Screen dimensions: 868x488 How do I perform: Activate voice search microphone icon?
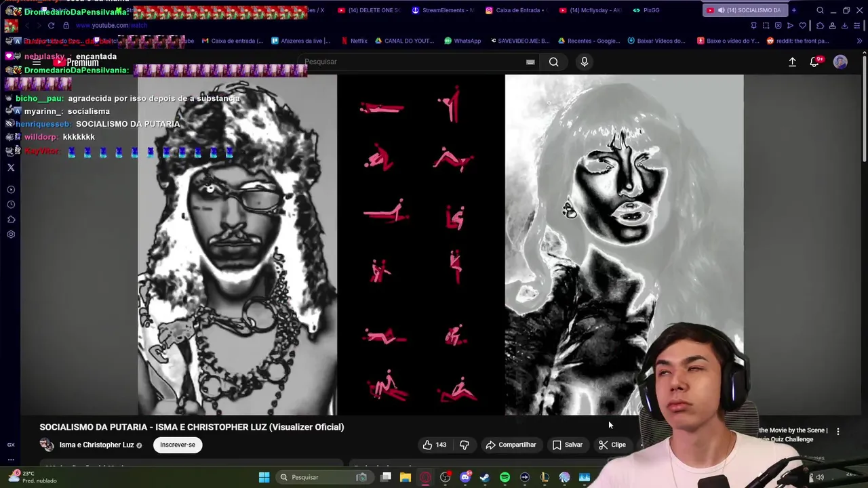point(584,62)
